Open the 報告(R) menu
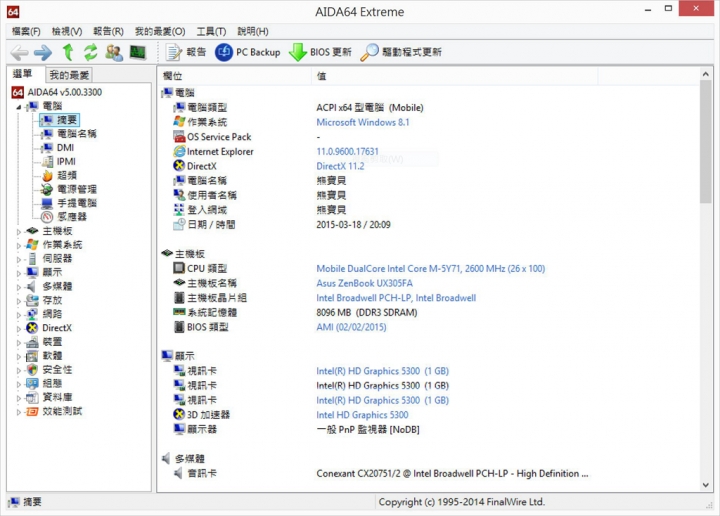720x516 pixels. coord(108,31)
